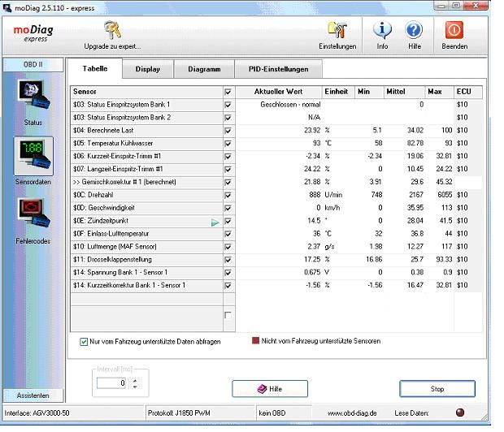Screen dimensions: 504x432
Task: Click the ECU column header
Action: pyautogui.click(x=467, y=92)
